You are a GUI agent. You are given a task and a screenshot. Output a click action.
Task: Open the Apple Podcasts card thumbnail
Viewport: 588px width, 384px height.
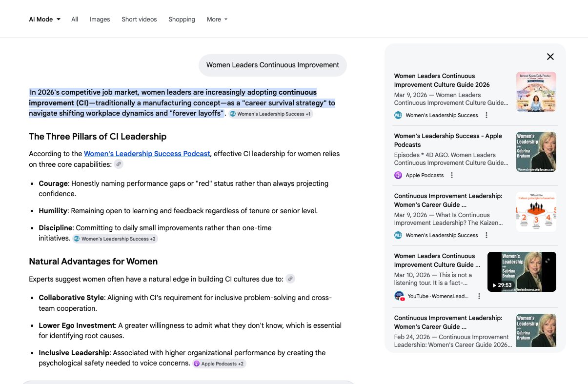(x=536, y=152)
